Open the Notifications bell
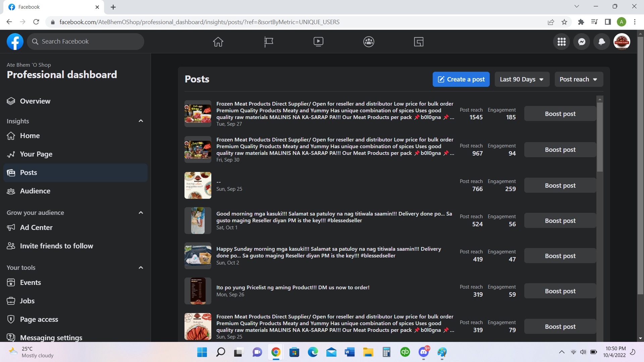Screen dimensions: 644x362 point(602,42)
